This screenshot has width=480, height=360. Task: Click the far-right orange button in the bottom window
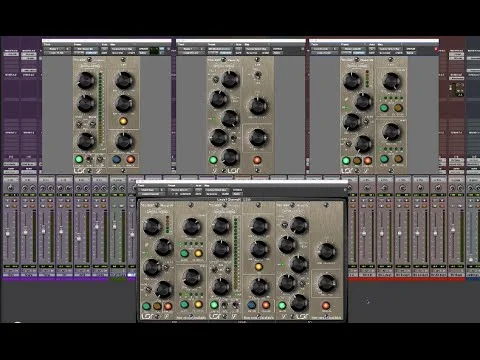coord(326,305)
